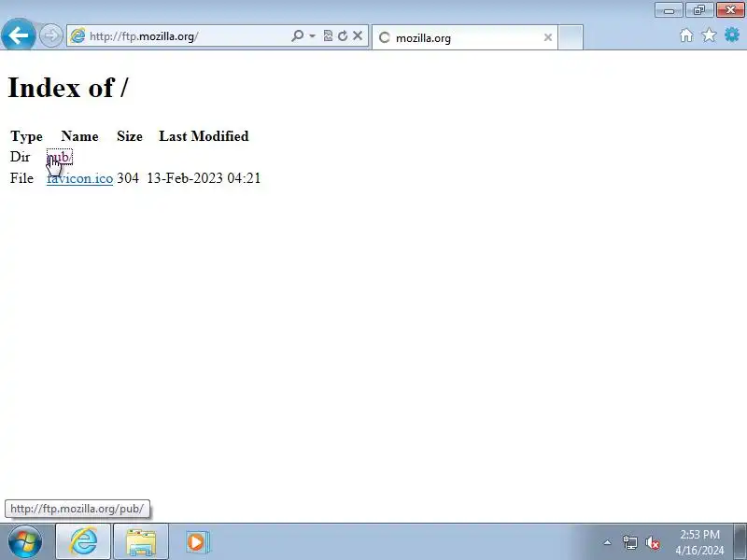Click the 'Index of /' heading
The image size is (747, 560).
click(68, 88)
